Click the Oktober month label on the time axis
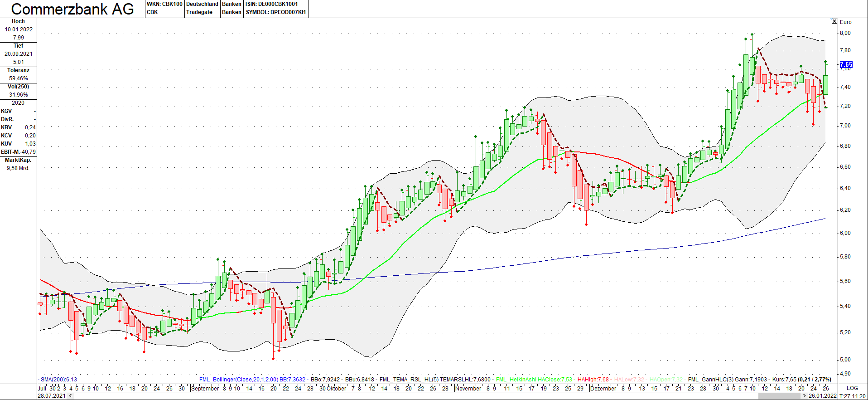The height and width of the screenshot is (400, 868). pos(337,389)
